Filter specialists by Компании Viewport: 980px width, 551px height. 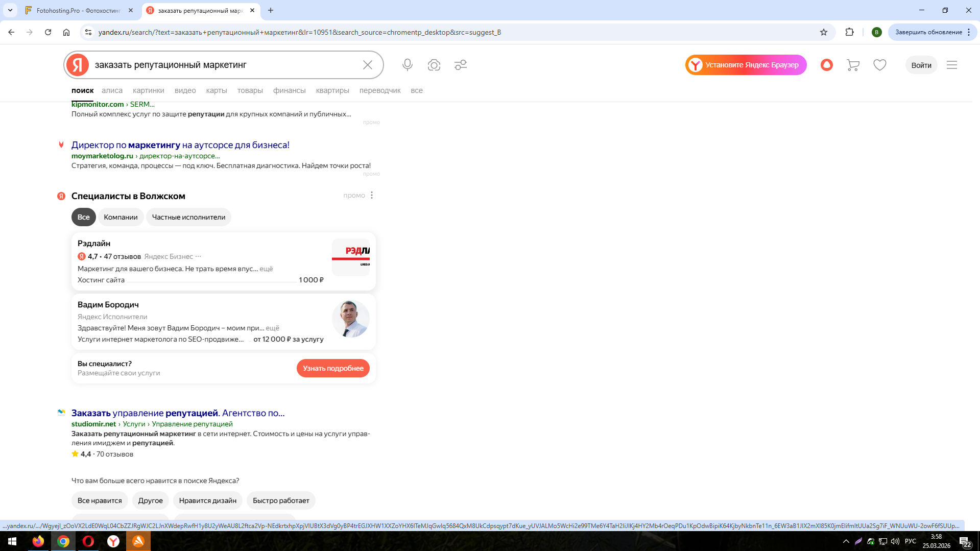[121, 217]
